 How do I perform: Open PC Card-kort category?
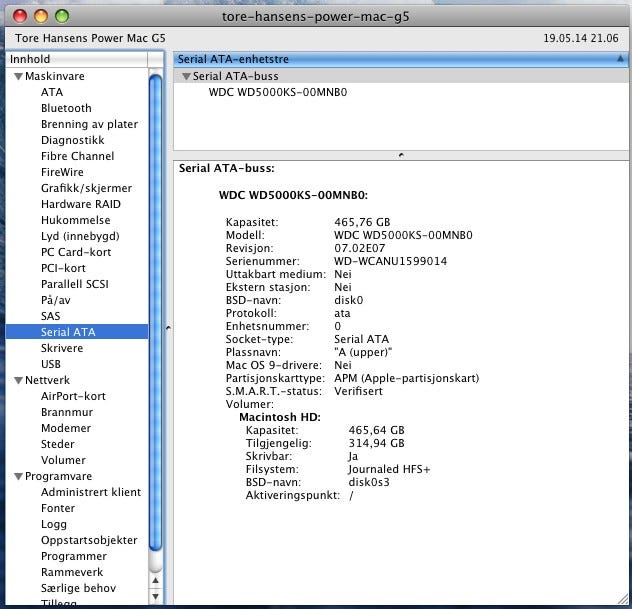tap(76, 252)
